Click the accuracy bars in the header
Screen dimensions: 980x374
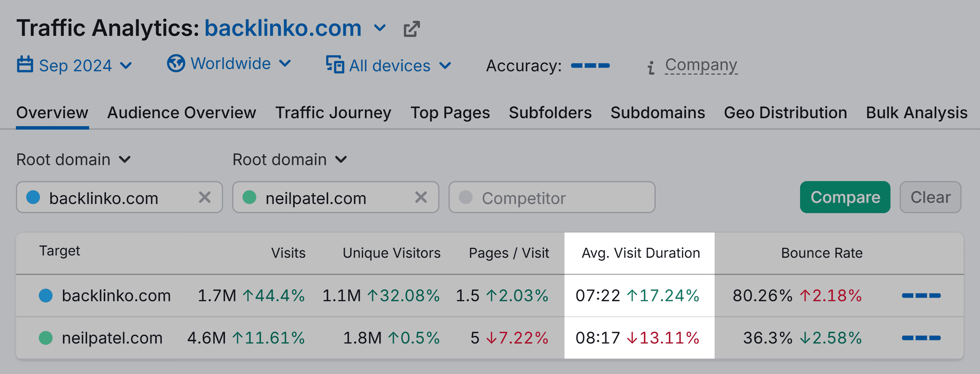pyautogui.click(x=590, y=65)
